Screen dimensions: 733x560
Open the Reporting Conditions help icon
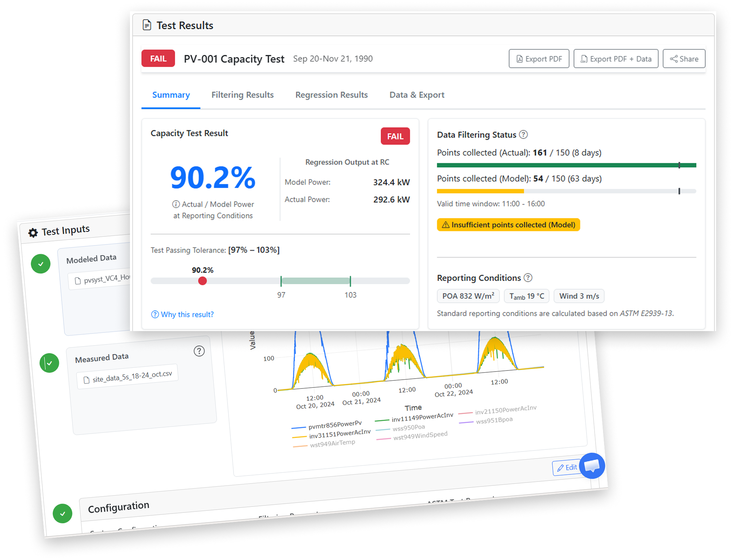pos(528,278)
